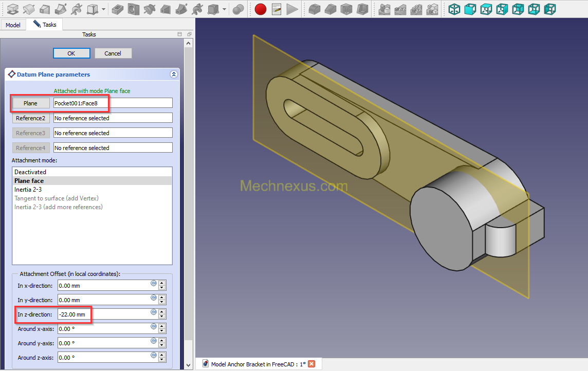Open the Macros dialog icon
This screenshot has height=371, width=588.
point(277,9)
